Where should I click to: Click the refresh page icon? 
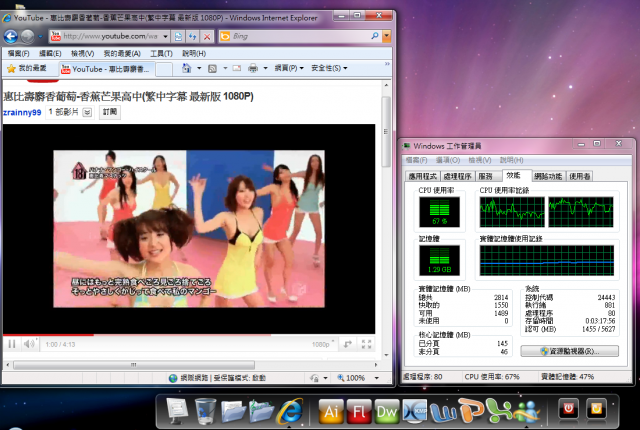coord(192,37)
